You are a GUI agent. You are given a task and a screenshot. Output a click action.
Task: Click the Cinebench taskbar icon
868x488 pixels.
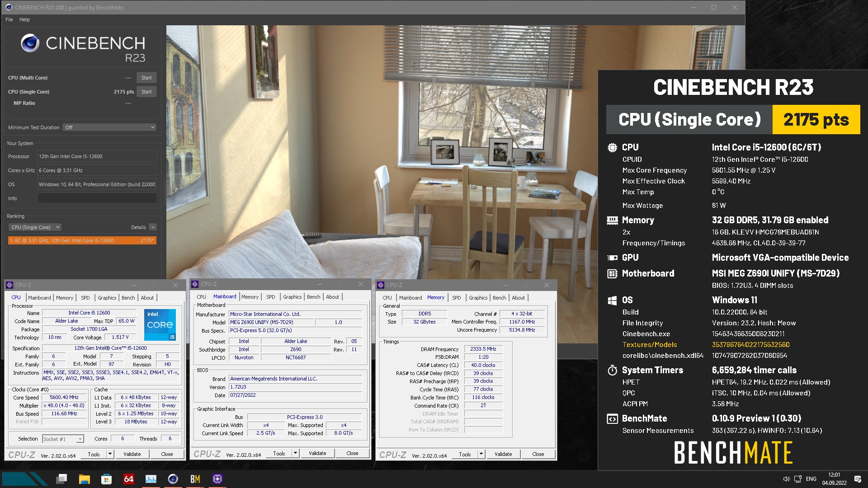pos(173,479)
